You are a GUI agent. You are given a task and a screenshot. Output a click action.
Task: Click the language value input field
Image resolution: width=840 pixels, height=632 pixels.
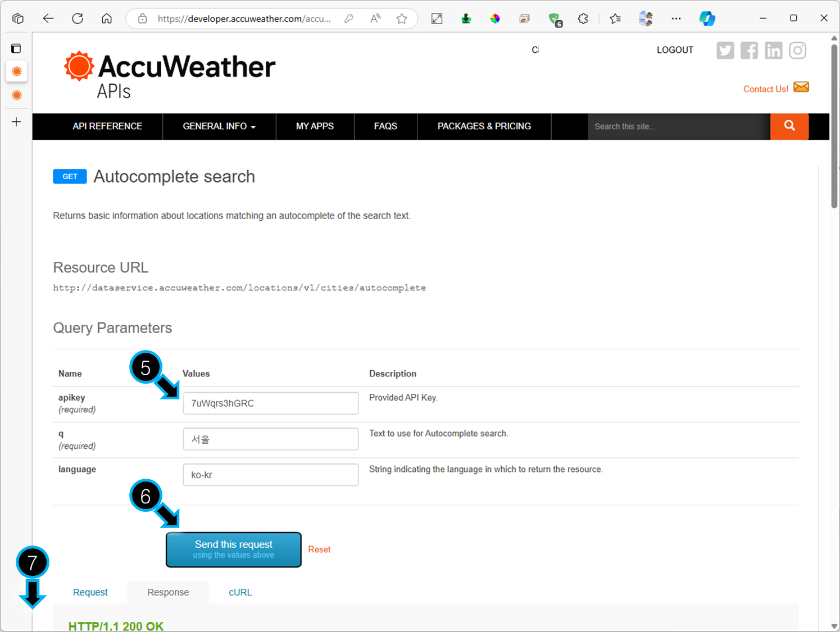[x=270, y=475]
